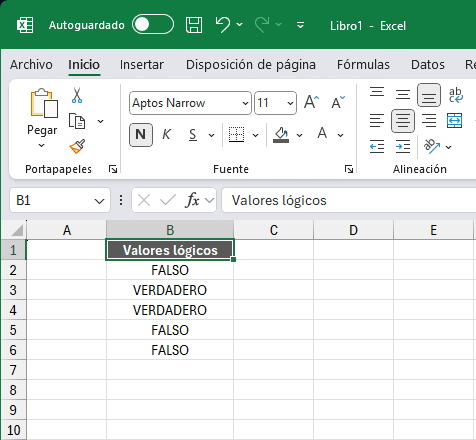Click header cell Valores lógicos
This screenshot has width=476, height=440.
point(170,250)
